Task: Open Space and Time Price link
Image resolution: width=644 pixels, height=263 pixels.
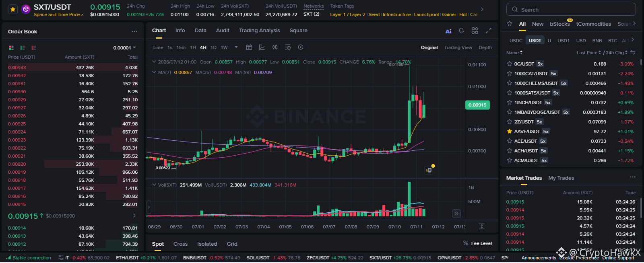Action: 58,15
